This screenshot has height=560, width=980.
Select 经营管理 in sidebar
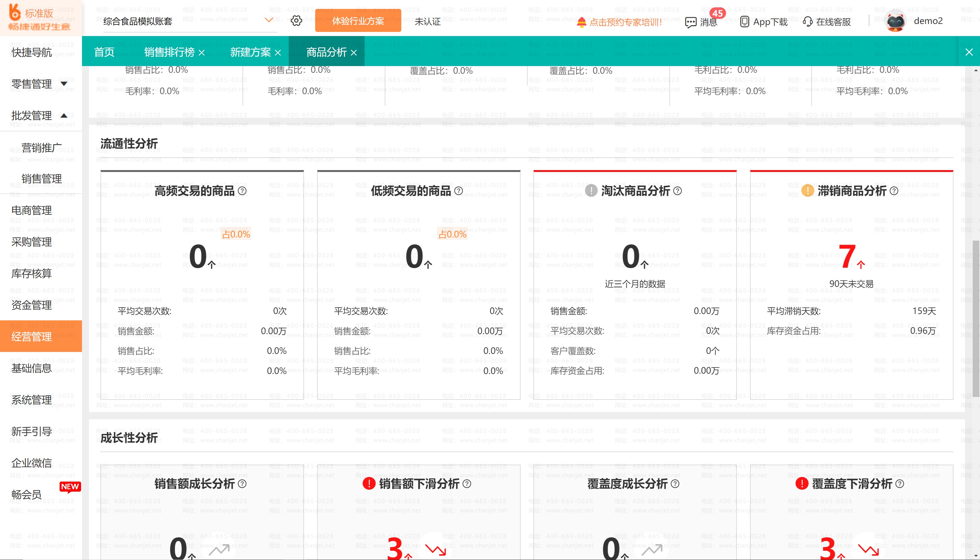coord(41,336)
